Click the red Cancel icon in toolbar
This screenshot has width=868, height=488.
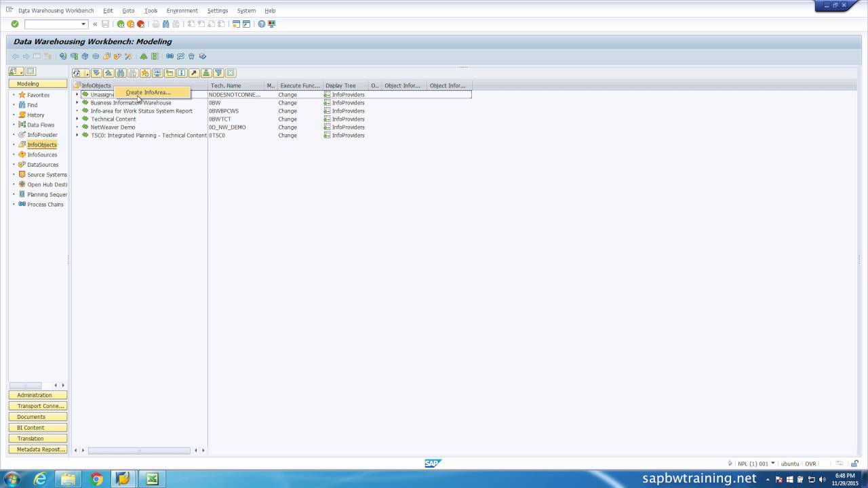140,24
